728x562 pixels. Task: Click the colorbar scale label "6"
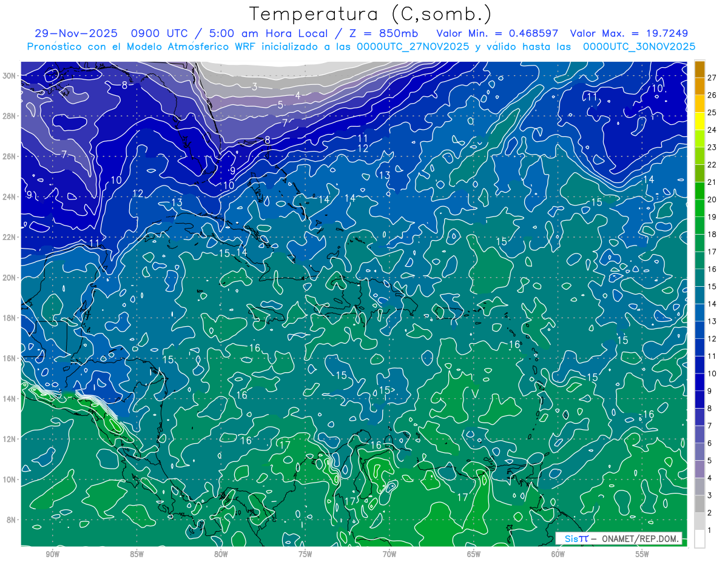point(710,443)
